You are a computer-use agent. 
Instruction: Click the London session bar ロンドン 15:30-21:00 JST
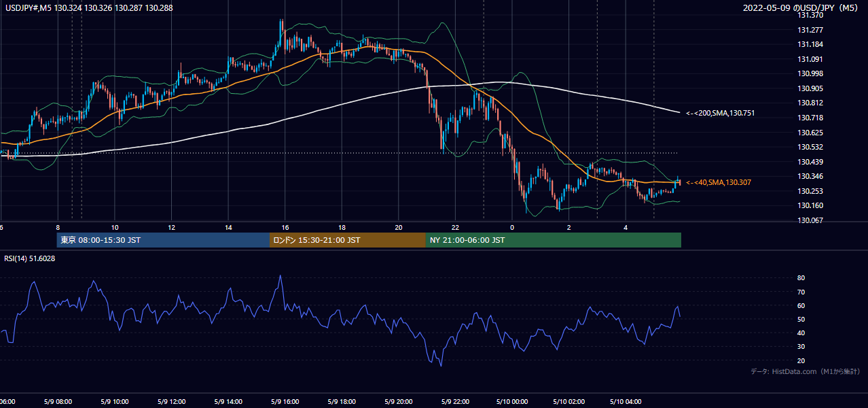pyautogui.click(x=348, y=240)
